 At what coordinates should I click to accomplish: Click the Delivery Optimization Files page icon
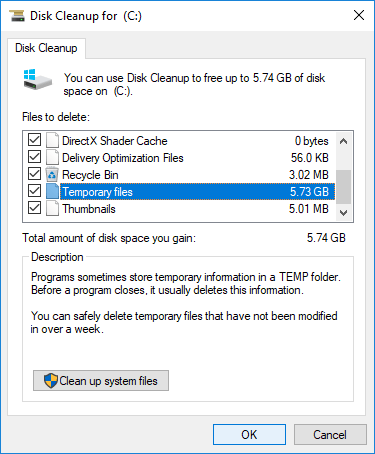tap(52, 157)
